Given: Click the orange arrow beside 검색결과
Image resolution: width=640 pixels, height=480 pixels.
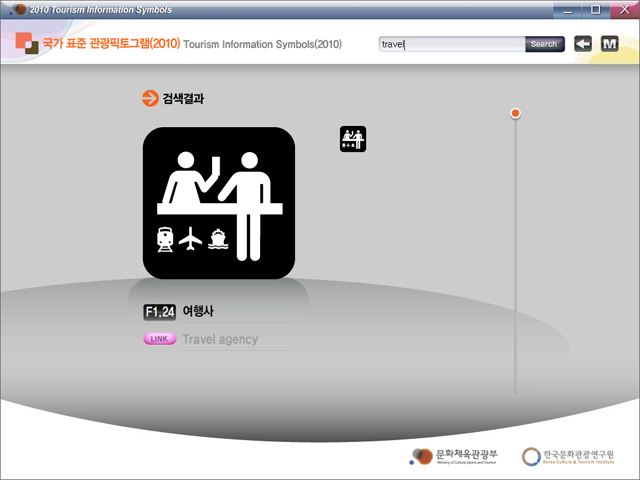Looking at the screenshot, I should [150, 98].
